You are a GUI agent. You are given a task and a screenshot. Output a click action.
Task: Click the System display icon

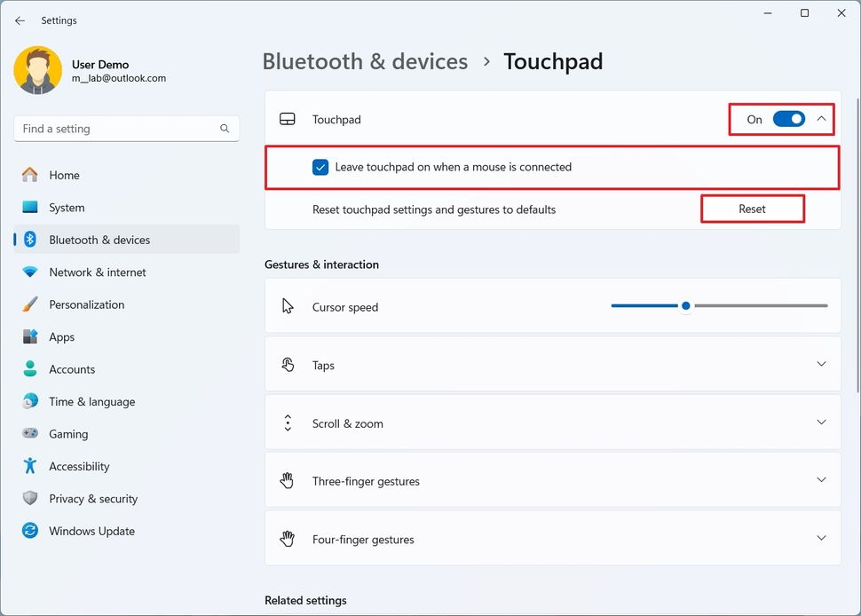pyautogui.click(x=29, y=207)
